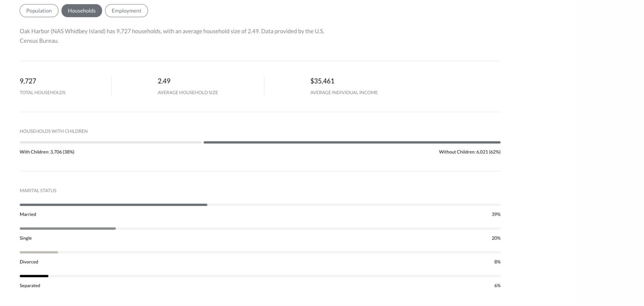Click the 6% value for Separated
Screen dimensions: 644x306
(497, 286)
